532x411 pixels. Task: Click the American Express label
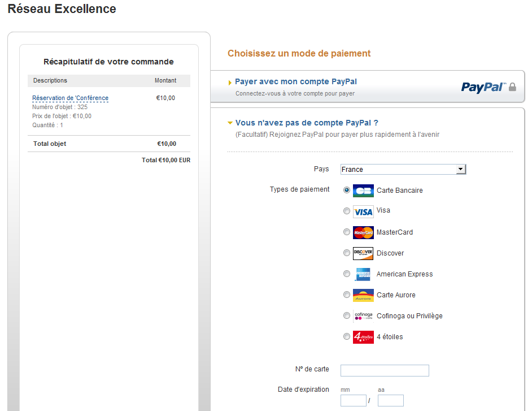[405, 274]
